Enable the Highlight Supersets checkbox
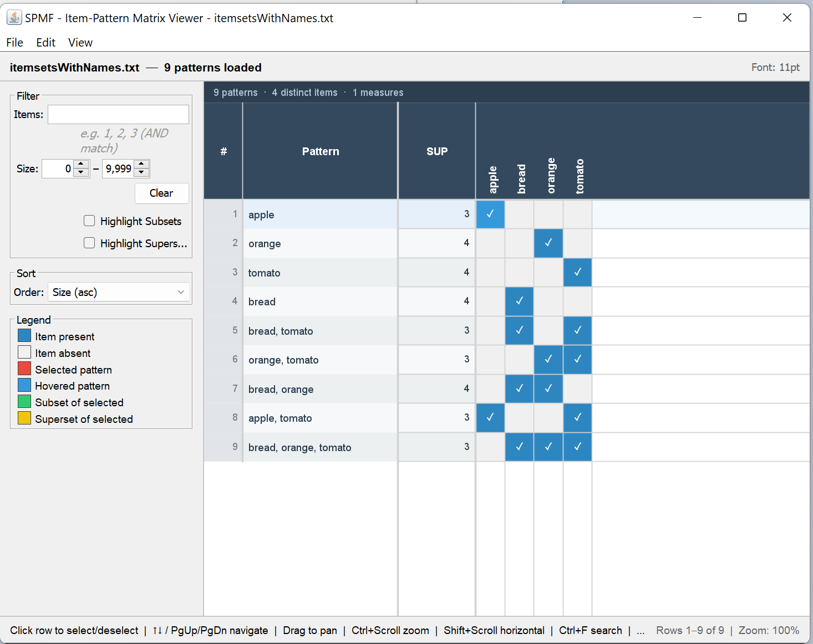This screenshot has height=644, width=813. click(x=89, y=243)
